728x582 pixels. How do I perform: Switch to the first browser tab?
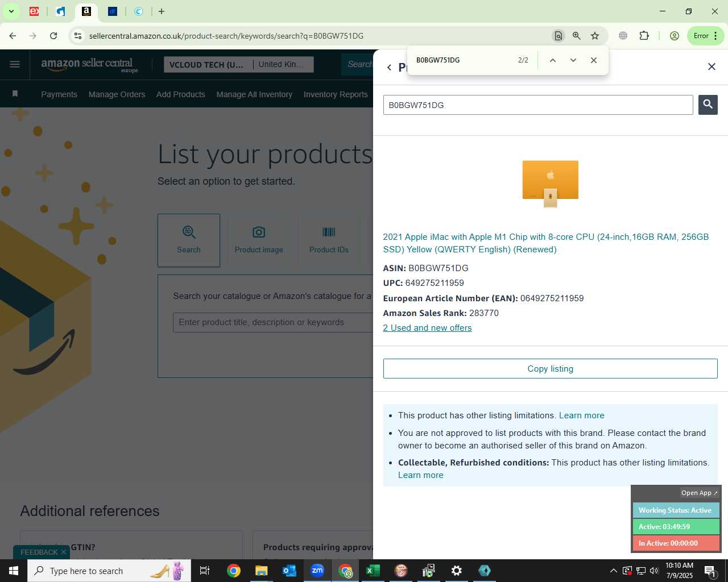[34, 11]
